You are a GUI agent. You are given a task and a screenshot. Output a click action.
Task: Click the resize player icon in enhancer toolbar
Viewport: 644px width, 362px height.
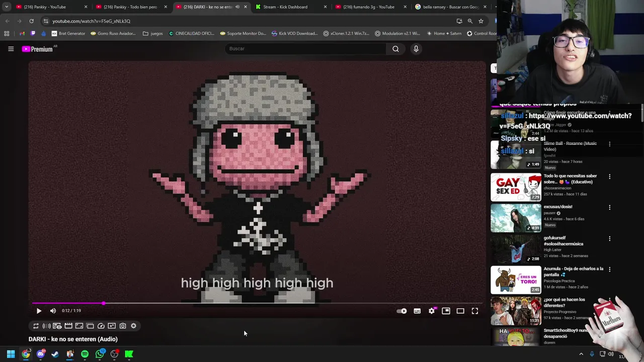pos(79,326)
